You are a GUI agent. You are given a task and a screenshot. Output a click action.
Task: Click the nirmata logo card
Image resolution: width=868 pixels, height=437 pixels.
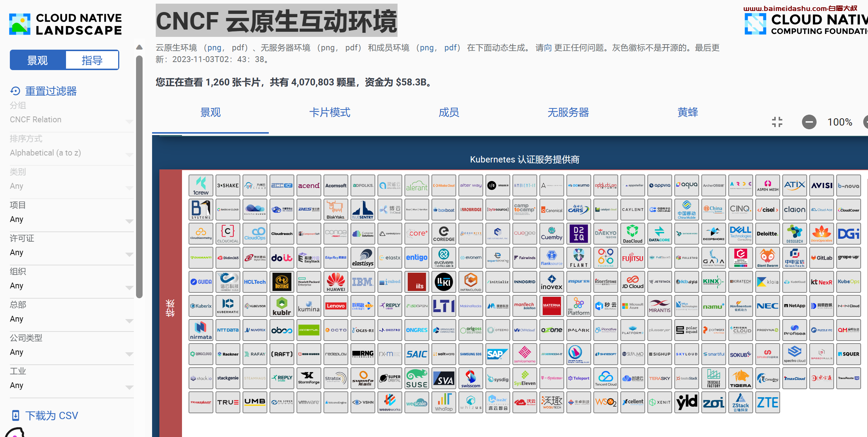[x=201, y=330]
